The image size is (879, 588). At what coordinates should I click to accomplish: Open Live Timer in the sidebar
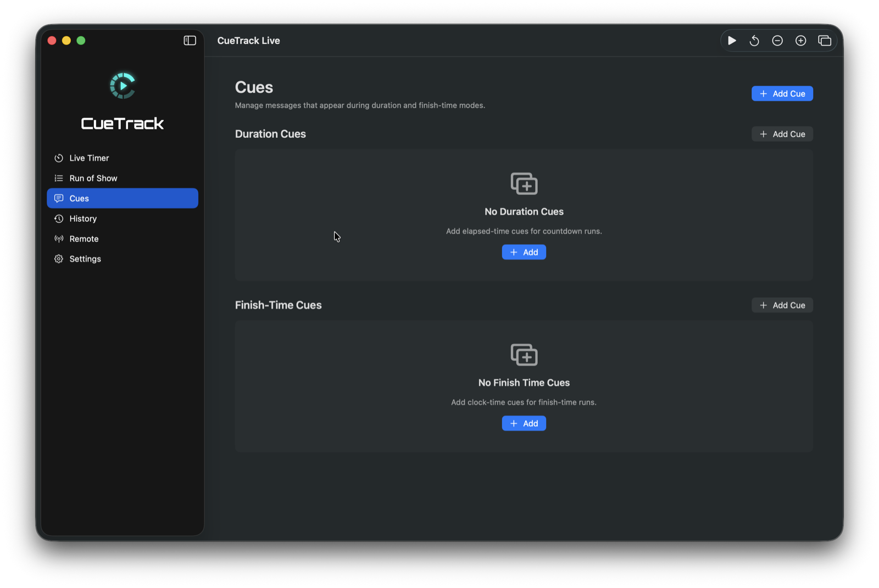pyautogui.click(x=123, y=158)
